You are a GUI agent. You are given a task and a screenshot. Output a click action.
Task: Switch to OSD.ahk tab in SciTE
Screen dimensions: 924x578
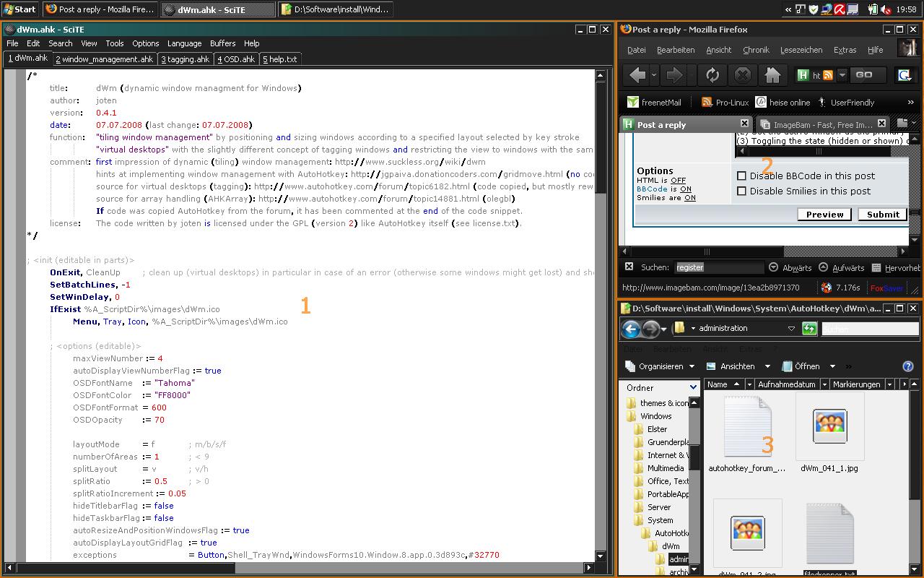pyautogui.click(x=237, y=59)
